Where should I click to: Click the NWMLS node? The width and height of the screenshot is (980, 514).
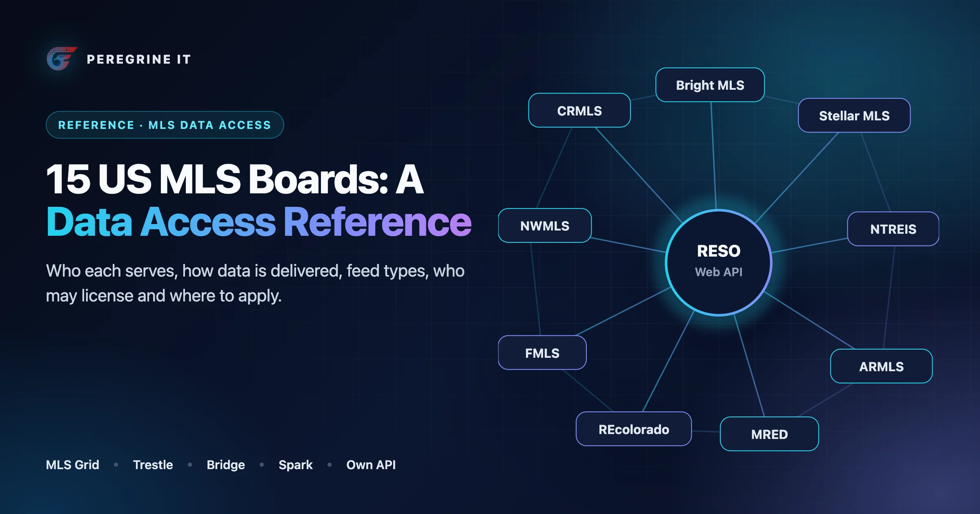pyautogui.click(x=545, y=226)
